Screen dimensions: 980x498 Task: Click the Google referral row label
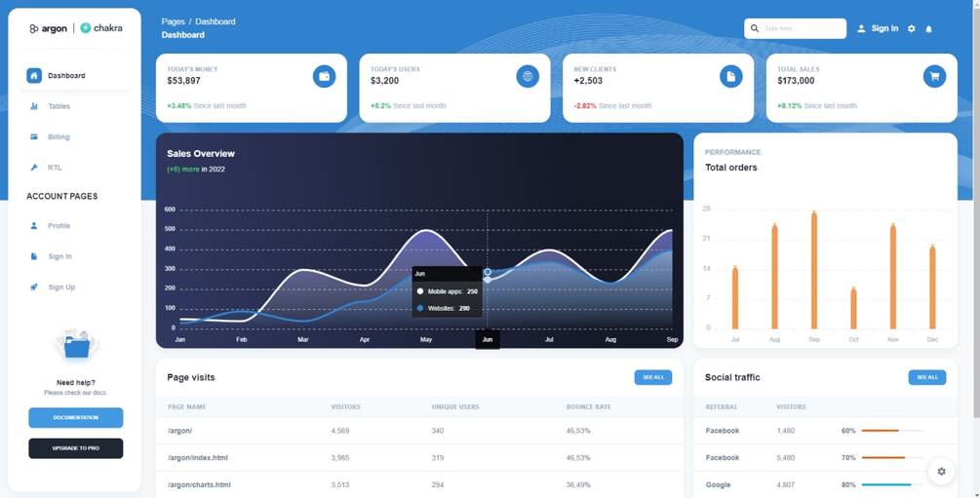pyautogui.click(x=718, y=485)
